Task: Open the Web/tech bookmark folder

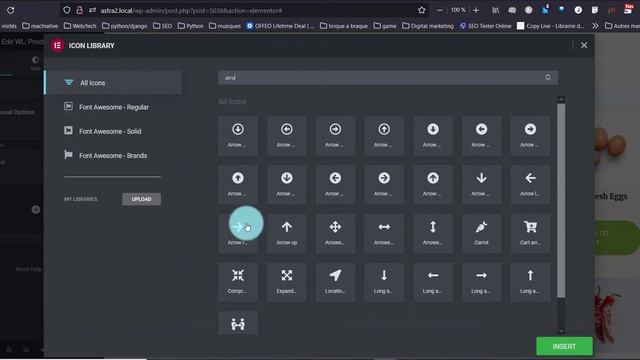Action: (80, 26)
